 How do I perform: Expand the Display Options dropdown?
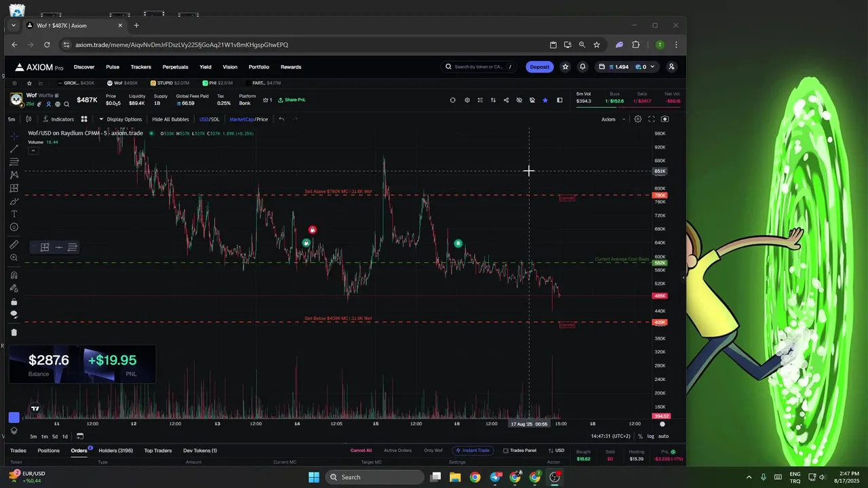point(121,119)
